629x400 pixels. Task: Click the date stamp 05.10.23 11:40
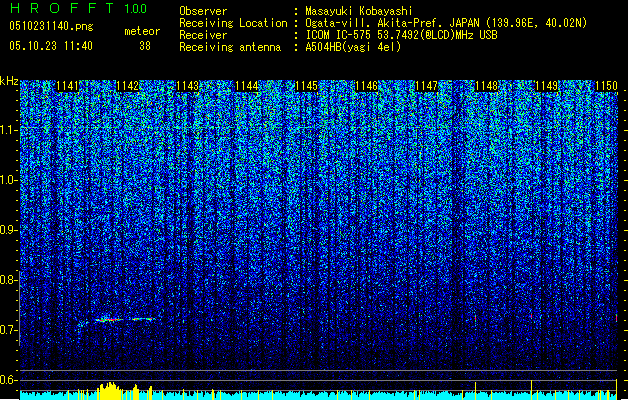coord(51,46)
